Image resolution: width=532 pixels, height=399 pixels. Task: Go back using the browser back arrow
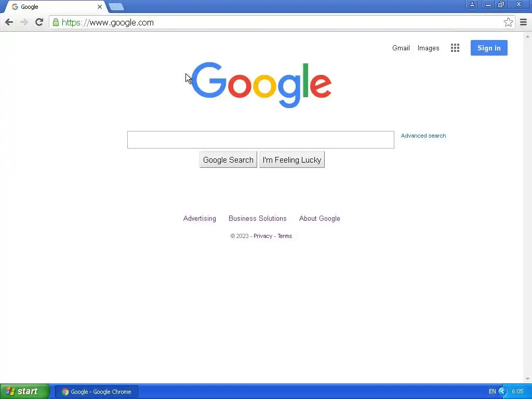coord(9,22)
